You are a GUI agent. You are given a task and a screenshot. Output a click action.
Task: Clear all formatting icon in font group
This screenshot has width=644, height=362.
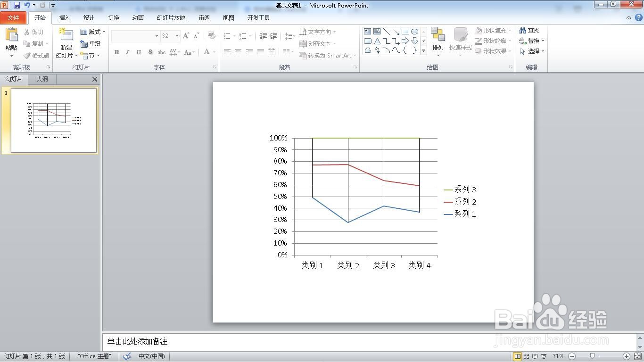tap(212, 36)
